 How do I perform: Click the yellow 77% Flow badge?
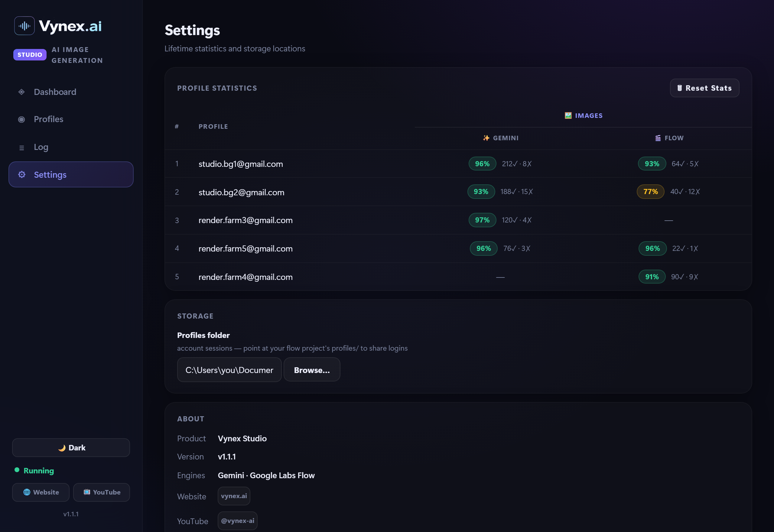click(x=651, y=192)
